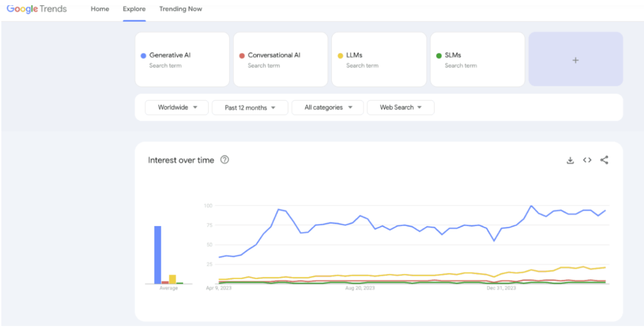The image size is (644, 332).
Task: Click the 25 value on the y-axis
Action: 209,264
